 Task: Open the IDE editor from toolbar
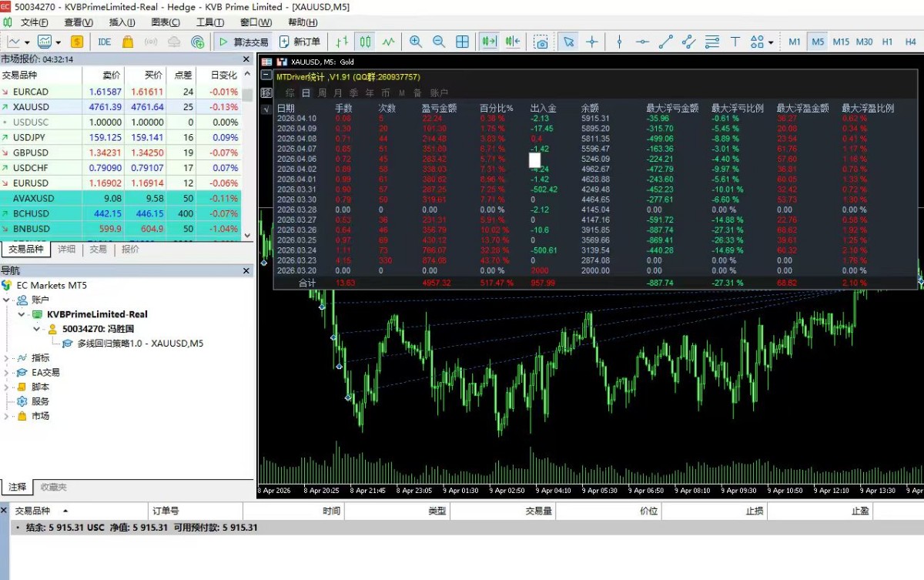[x=104, y=42]
